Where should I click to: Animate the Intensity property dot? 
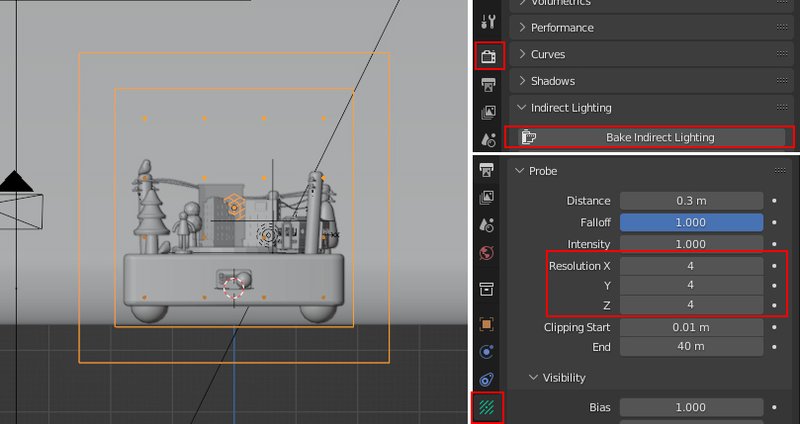coord(774,244)
